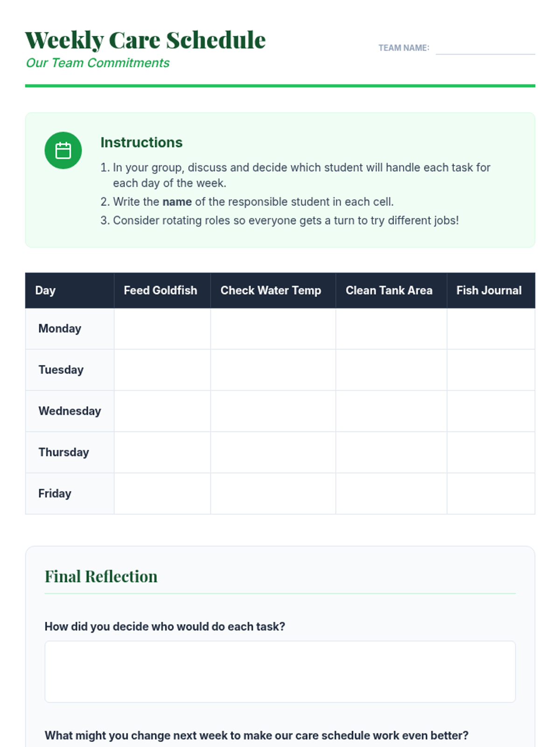Select the Wednesday row label
560x747 pixels.
pos(70,411)
